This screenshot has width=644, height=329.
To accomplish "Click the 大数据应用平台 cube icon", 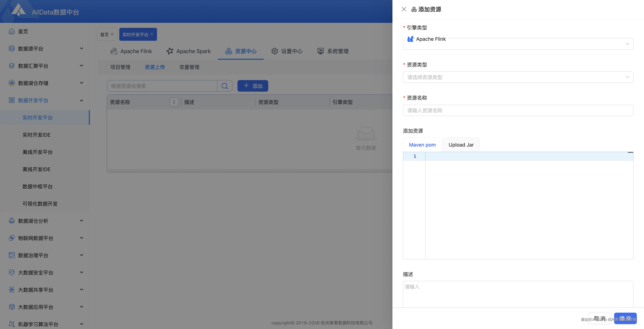I will click(11, 307).
